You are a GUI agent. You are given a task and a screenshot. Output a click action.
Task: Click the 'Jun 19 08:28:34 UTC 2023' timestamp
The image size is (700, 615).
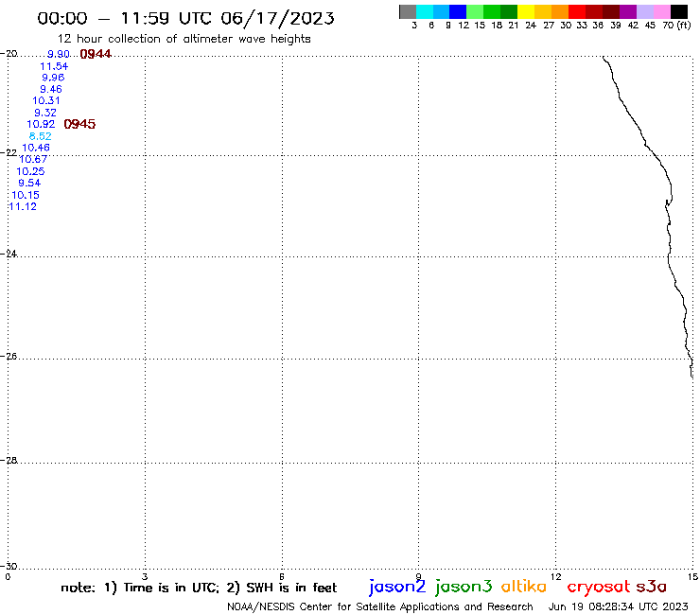(x=618, y=606)
